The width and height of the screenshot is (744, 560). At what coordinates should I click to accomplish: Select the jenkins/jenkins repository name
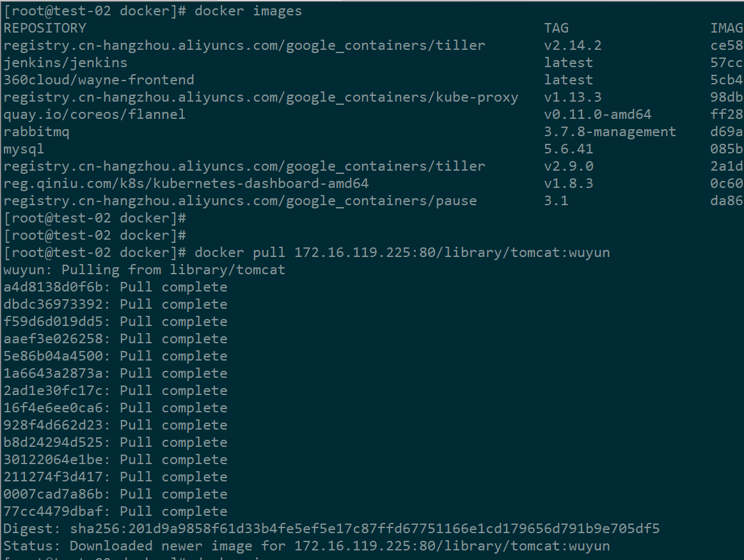point(65,63)
